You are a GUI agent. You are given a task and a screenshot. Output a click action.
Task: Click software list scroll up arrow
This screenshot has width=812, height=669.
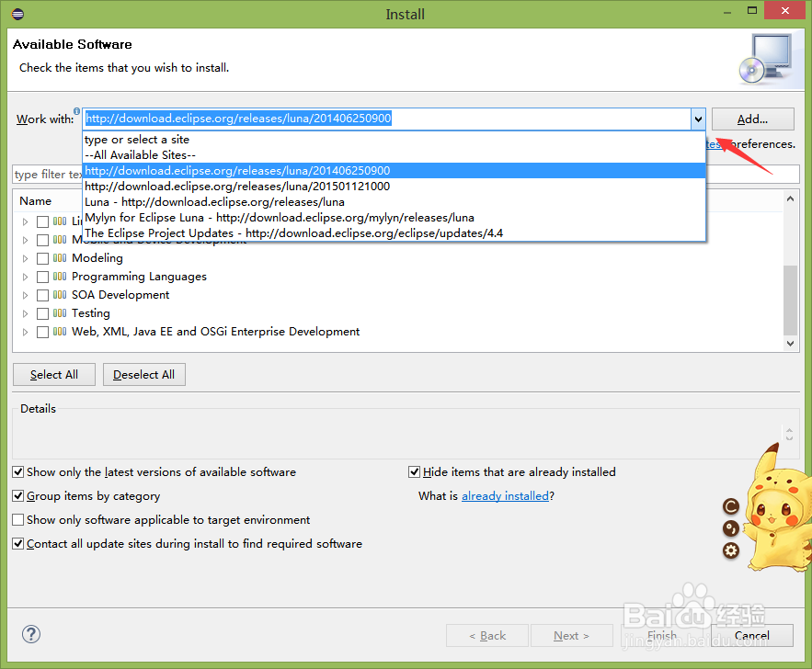click(790, 198)
